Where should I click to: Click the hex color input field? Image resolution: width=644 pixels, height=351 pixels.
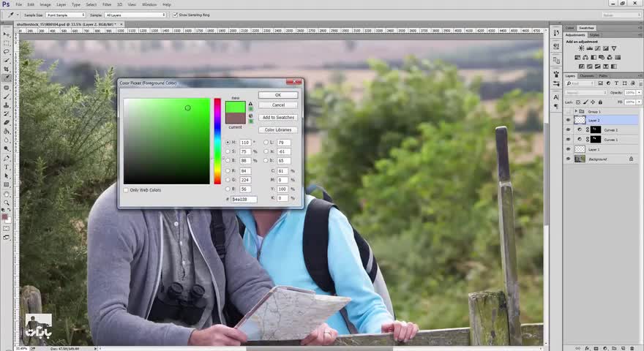(x=244, y=199)
